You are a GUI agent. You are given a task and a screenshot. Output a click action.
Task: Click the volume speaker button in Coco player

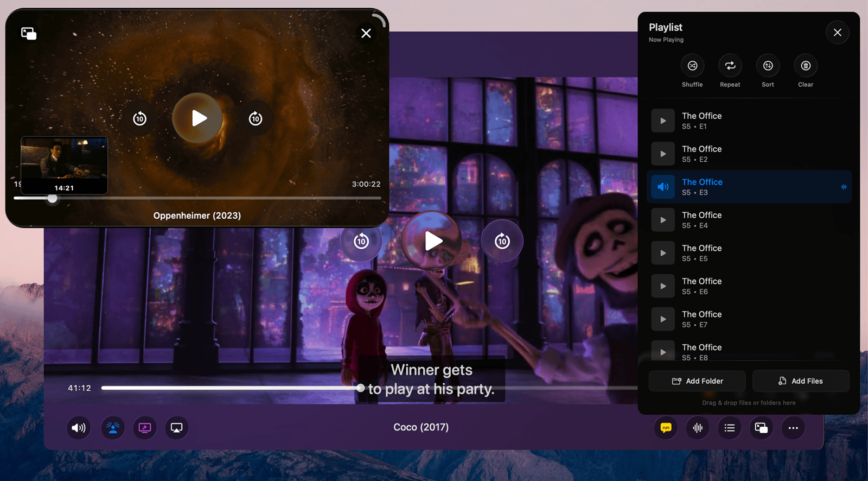tap(79, 428)
